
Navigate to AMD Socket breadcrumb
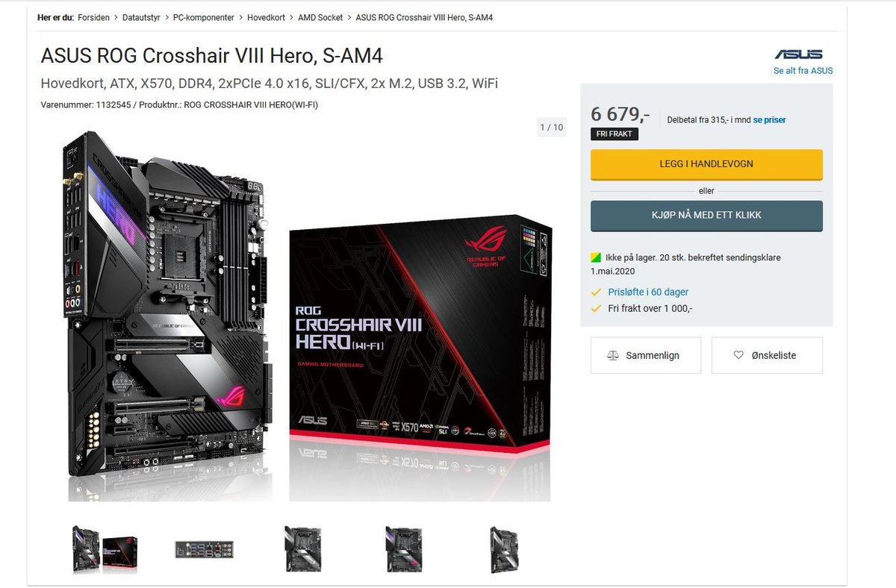320,17
